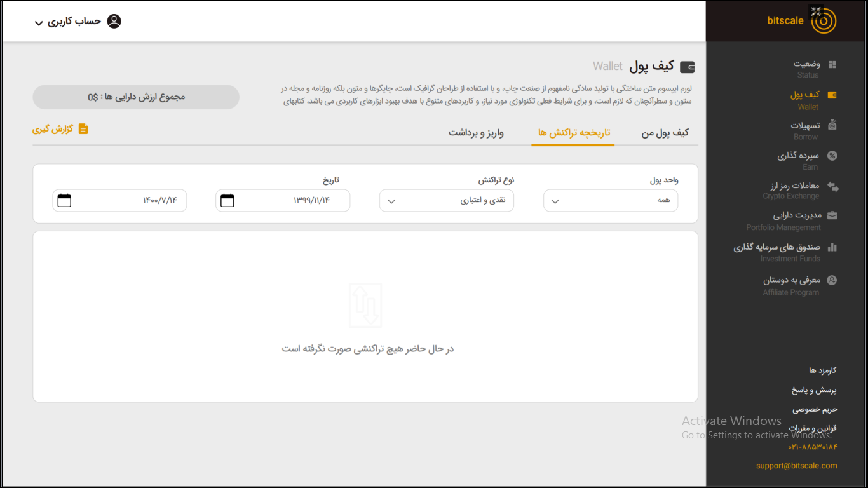Click the Portfolio Management briefcase icon

pos(832,215)
